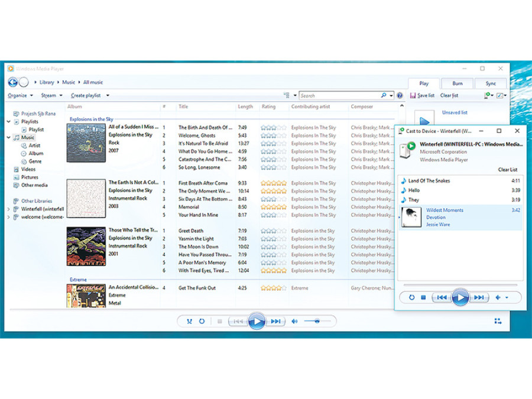532x399 pixels.
Task: Select the Videos library icon in sidebar
Action: pos(16,169)
